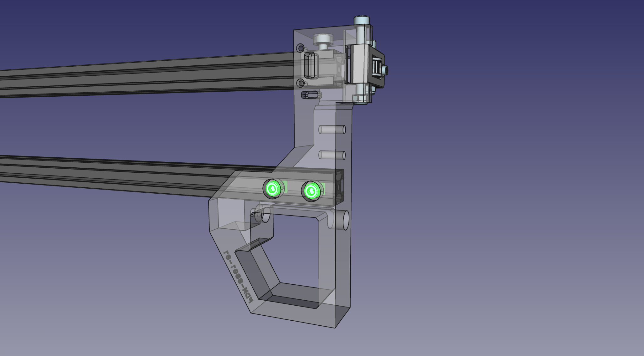Select the left green highlighted screw

(272, 189)
